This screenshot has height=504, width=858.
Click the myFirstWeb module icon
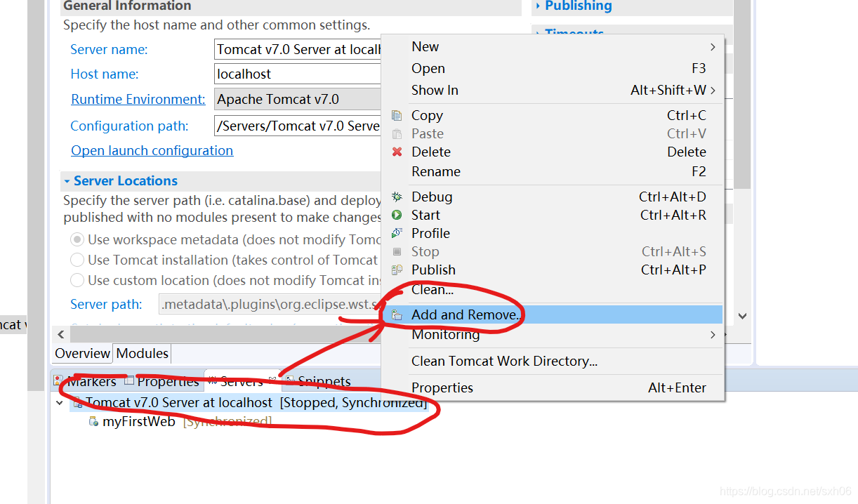(x=93, y=422)
